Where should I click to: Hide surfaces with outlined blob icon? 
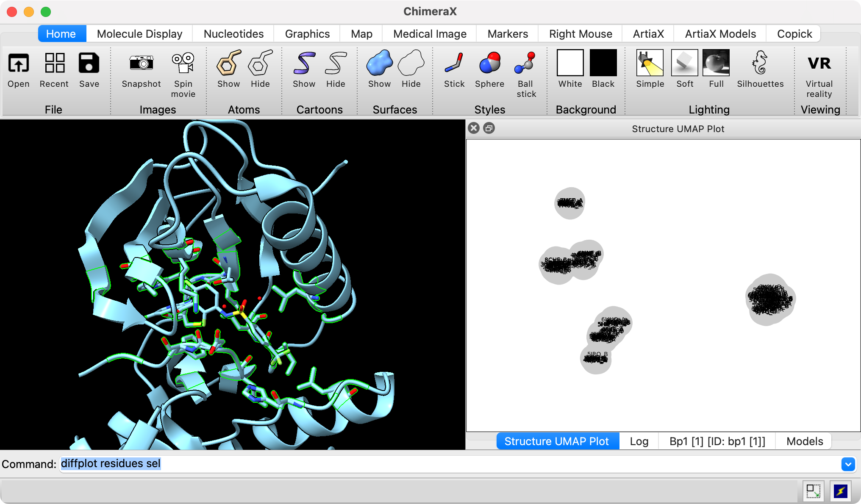coord(411,64)
